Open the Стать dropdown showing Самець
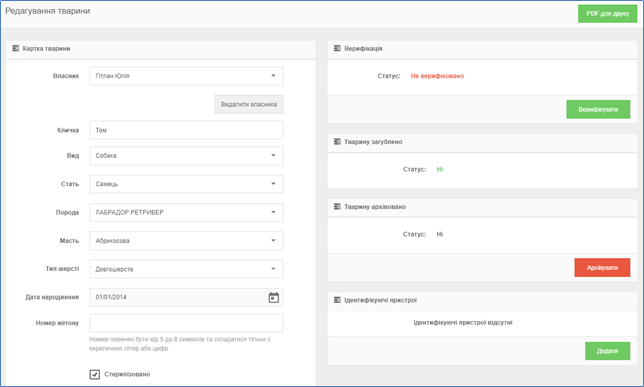 point(186,184)
